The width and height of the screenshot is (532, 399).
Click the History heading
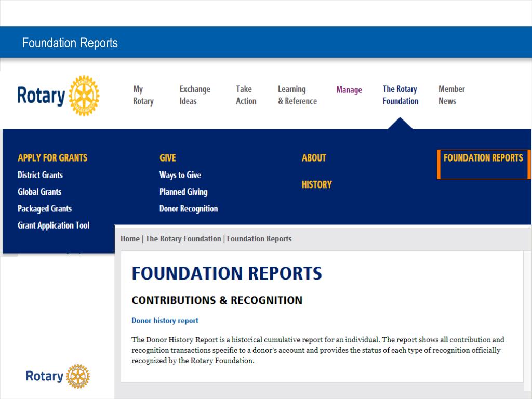click(x=316, y=184)
